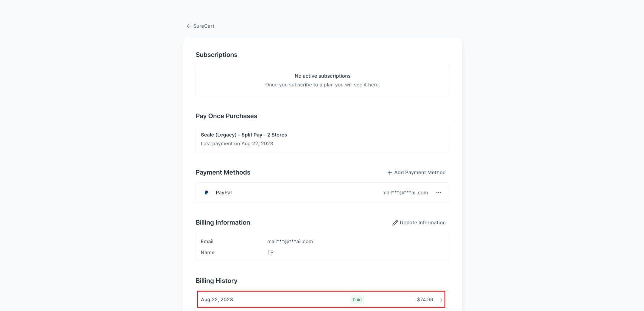
Task: Open the Aug 22, 2023 billing entry
Action: click(x=217, y=300)
